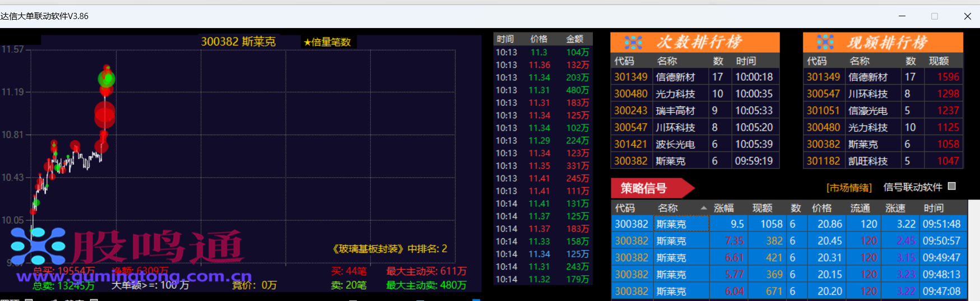Select 301421 波长光电 row
Image resolution: width=980 pixels, height=301 pixels.
695,144
